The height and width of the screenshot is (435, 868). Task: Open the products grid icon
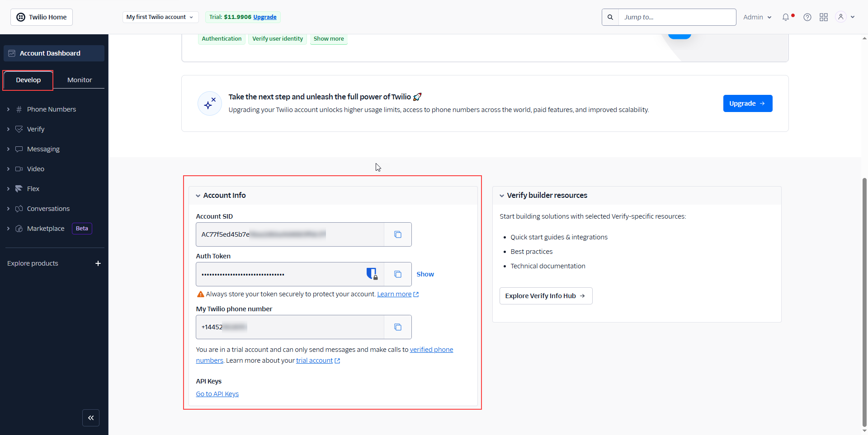824,17
